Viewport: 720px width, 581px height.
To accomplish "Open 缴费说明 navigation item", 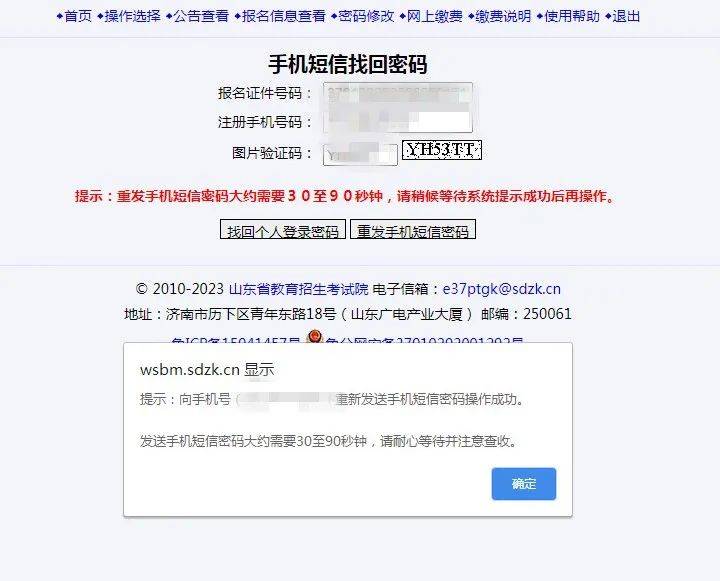I will [503, 17].
